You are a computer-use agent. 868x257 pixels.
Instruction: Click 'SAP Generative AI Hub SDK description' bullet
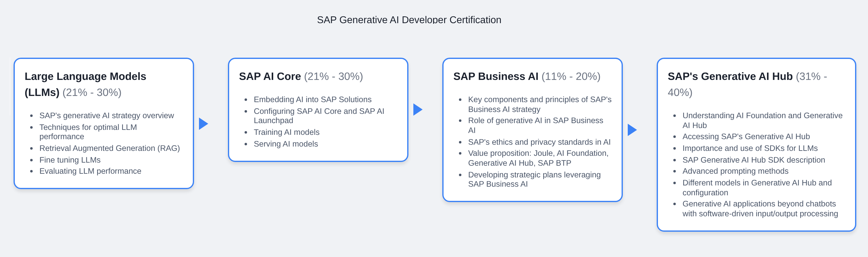753,160
